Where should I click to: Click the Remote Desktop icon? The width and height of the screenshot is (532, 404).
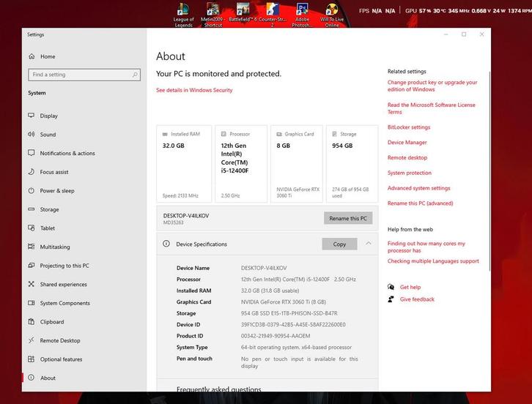pyautogui.click(x=32, y=340)
